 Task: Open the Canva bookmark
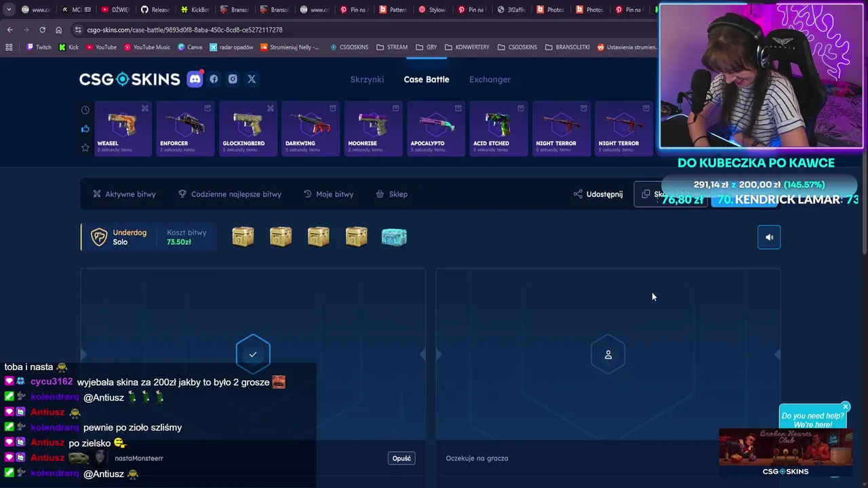pyautogui.click(x=190, y=47)
